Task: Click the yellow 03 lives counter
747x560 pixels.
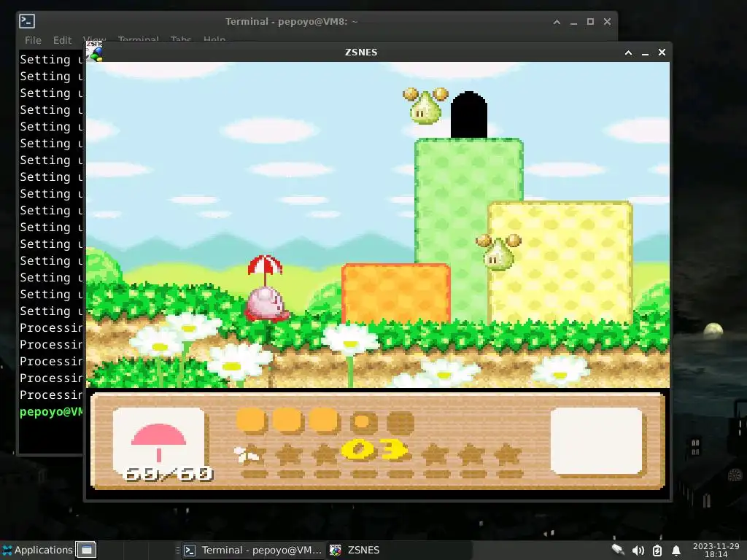Action: pyautogui.click(x=375, y=449)
